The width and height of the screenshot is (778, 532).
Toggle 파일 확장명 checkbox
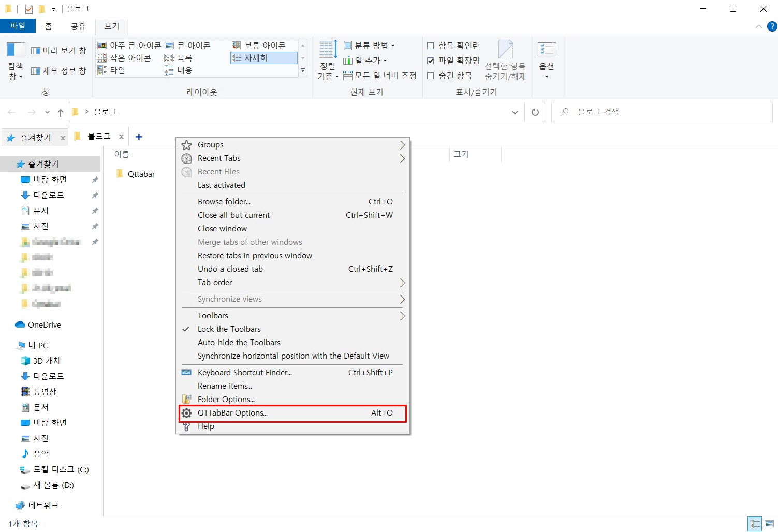pos(430,61)
